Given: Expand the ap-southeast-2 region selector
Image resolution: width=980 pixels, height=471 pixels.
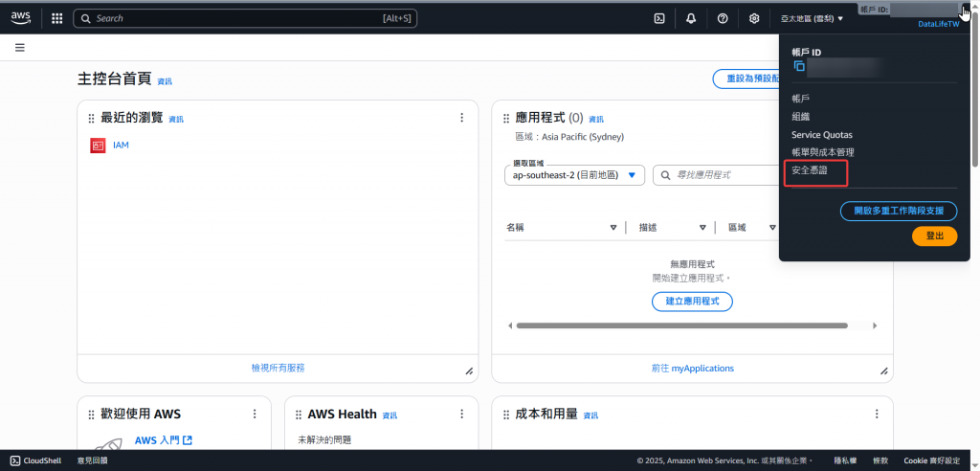Looking at the screenshot, I should pos(574,175).
